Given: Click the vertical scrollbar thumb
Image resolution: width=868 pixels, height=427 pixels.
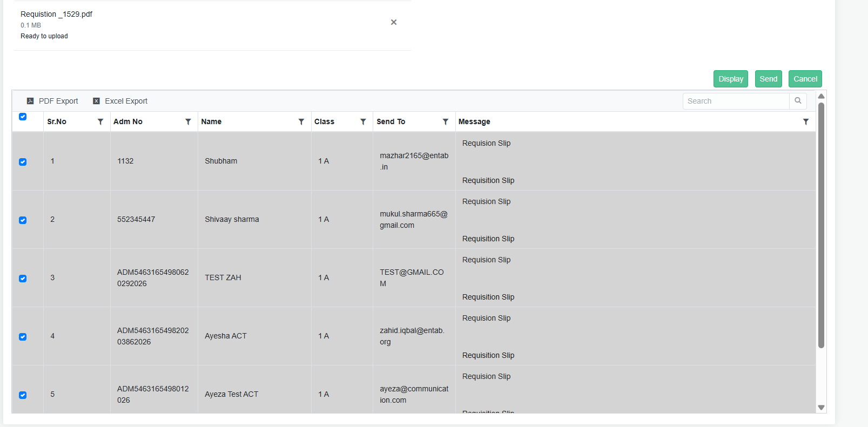Looking at the screenshot, I should point(821,225).
